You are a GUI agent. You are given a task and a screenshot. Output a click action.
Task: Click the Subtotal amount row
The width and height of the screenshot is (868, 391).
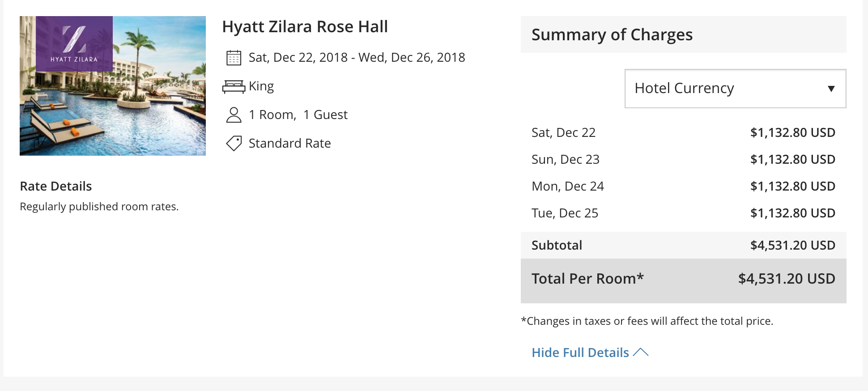click(683, 245)
